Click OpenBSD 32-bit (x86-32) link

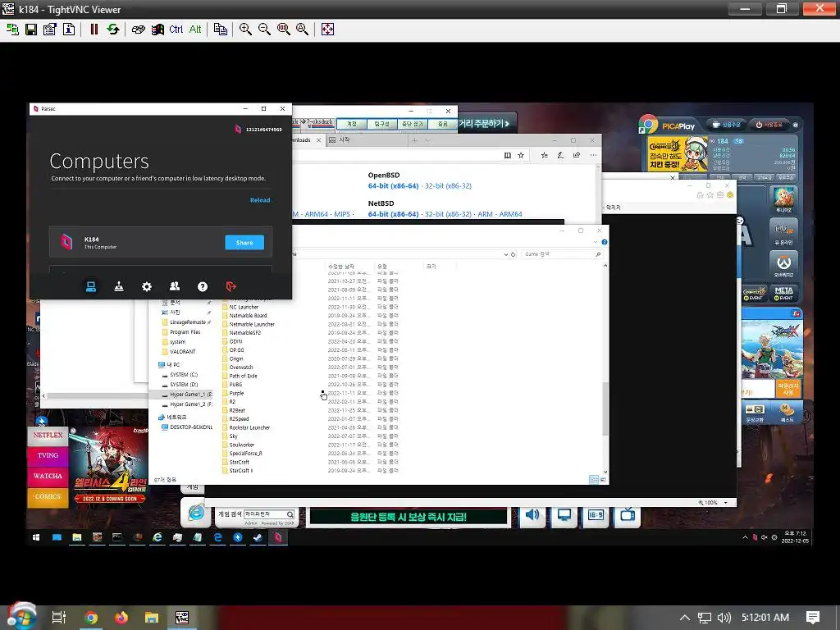pyautogui.click(x=449, y=186)
